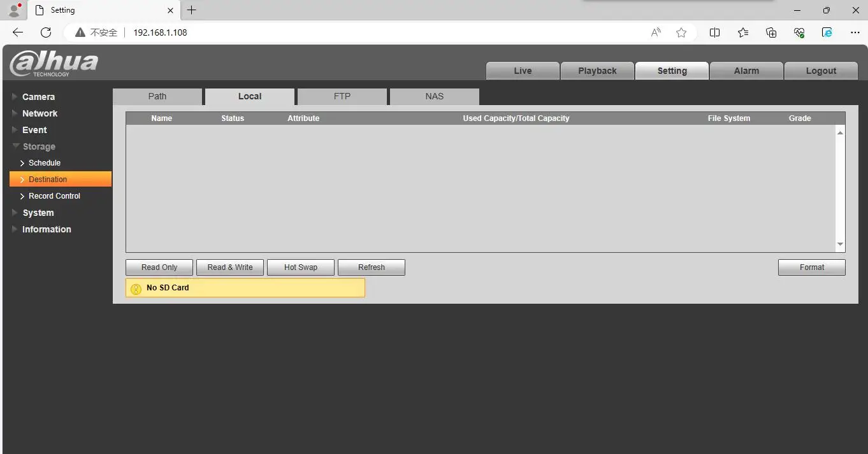The image size is (868, 454).
Task: Expand the Event menu section
Action: pyautogui.click(x=34, y=130)
